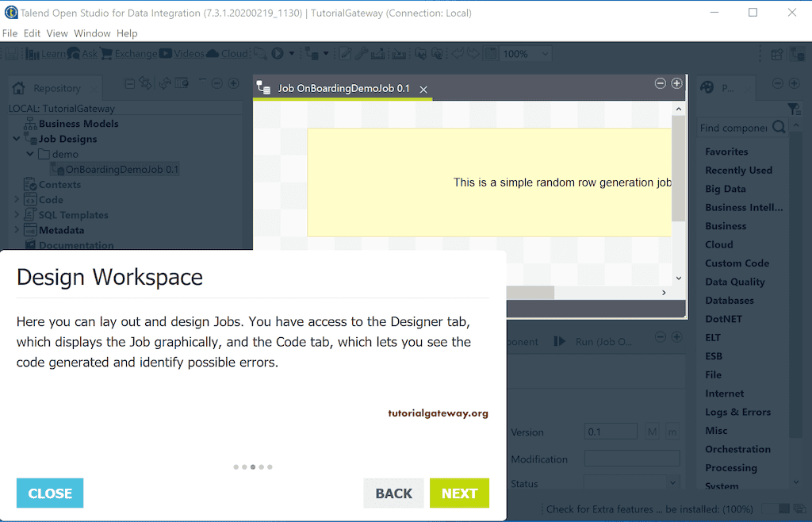
Task: Click the CLOSE button in the tour dialog
Action: tap(50, 493)
